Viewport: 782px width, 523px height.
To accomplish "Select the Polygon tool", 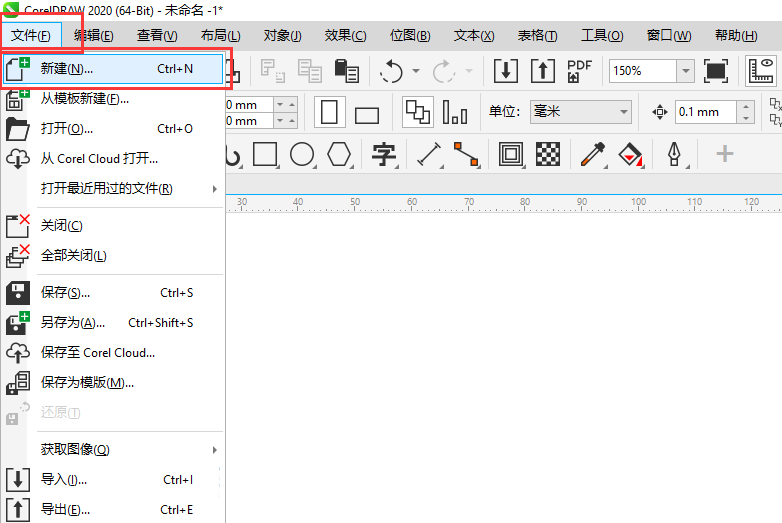I will coord(339,154).
